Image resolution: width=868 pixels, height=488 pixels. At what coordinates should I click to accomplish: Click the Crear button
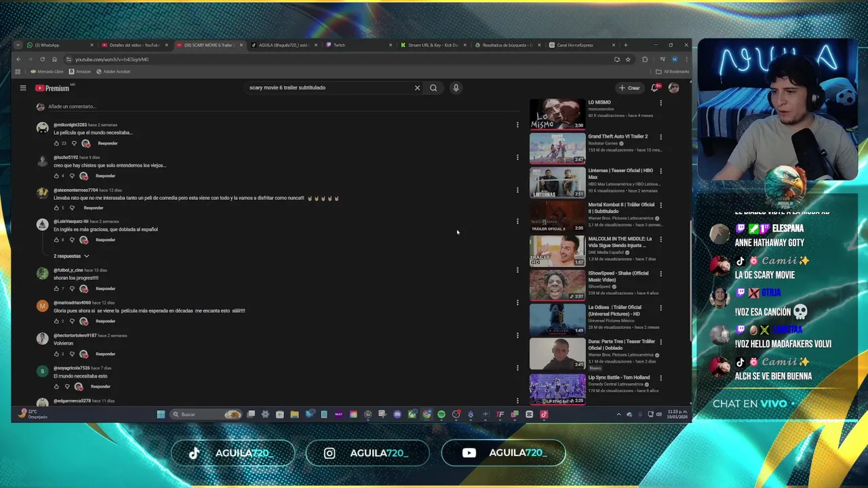[629, 87]
